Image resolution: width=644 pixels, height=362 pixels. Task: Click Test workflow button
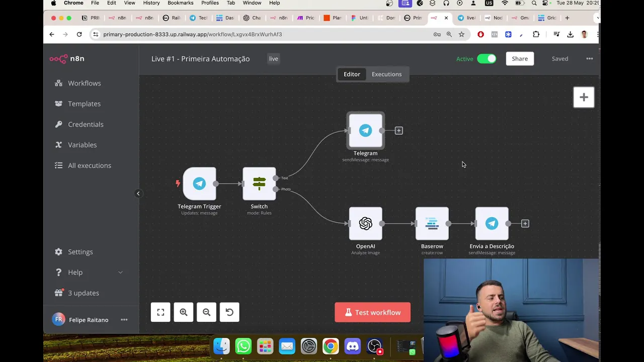coord(372,312)
